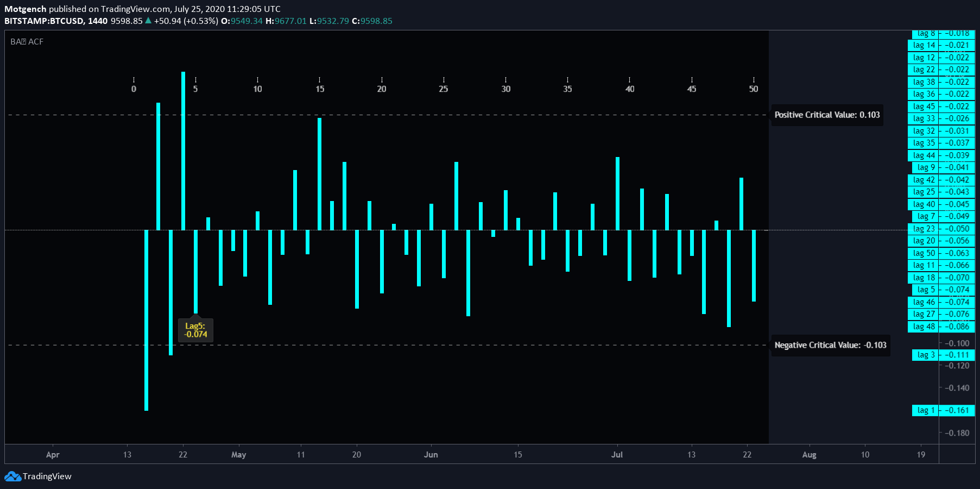This screenshot has height=489, width=980.
Task: Click the lag 23 -0.050 price label
Action: (x=941, y=229)
